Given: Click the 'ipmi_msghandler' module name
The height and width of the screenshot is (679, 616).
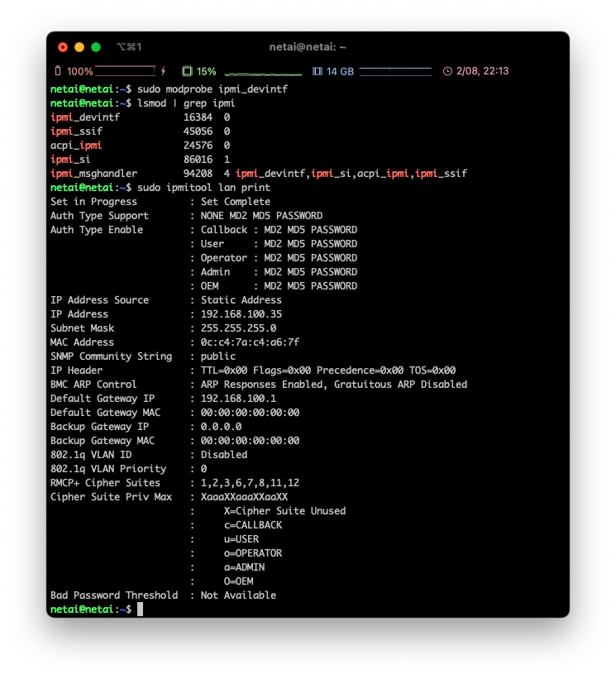Looking at the screenshot, I should click(93, 174).
